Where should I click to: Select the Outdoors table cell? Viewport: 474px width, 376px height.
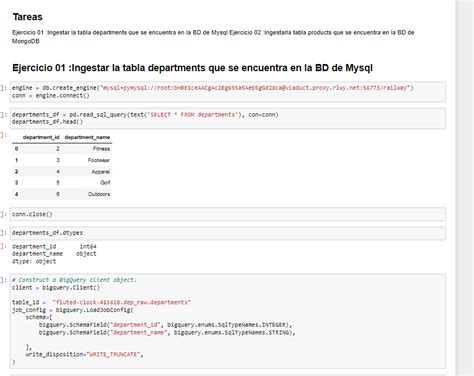(x=99, y=194)
